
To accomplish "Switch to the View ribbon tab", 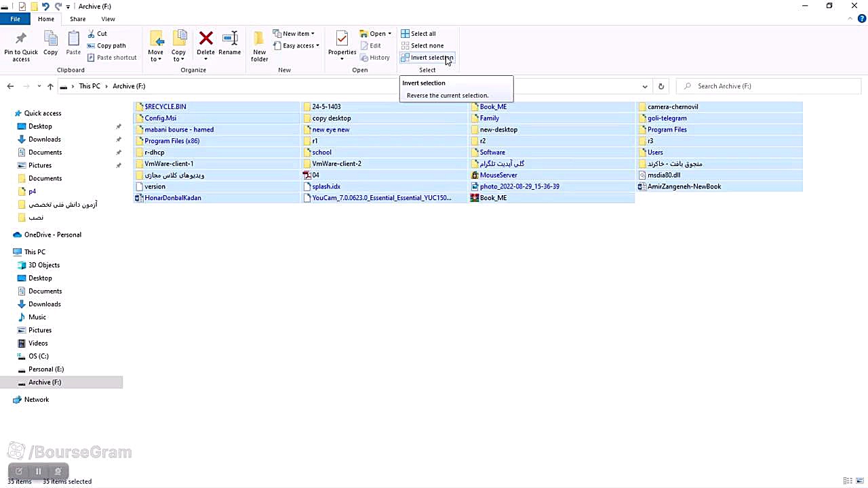I will tap(108, 19).
